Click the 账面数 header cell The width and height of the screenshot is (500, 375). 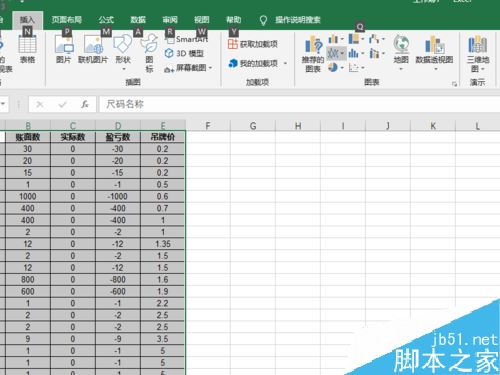click(x=28, y=137)
